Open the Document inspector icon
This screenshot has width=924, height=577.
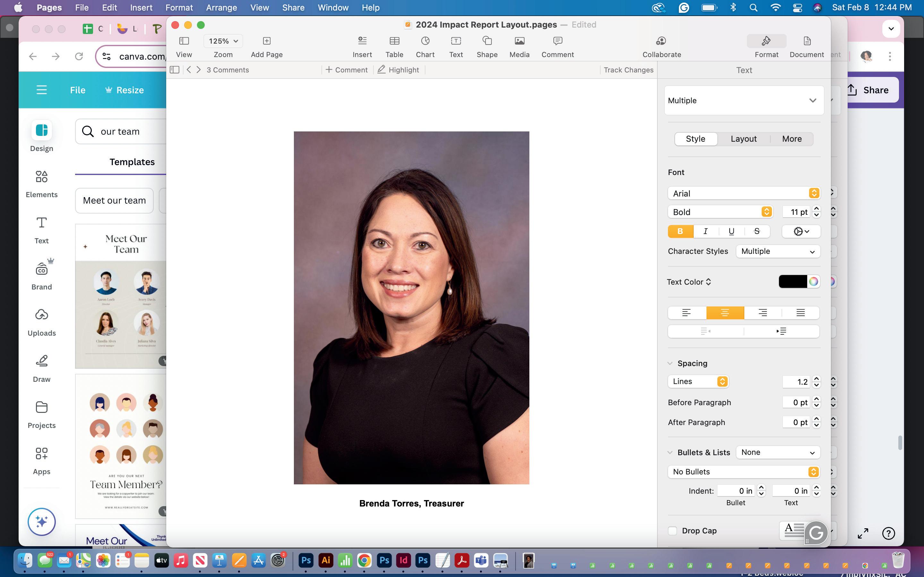click(806, 41)
